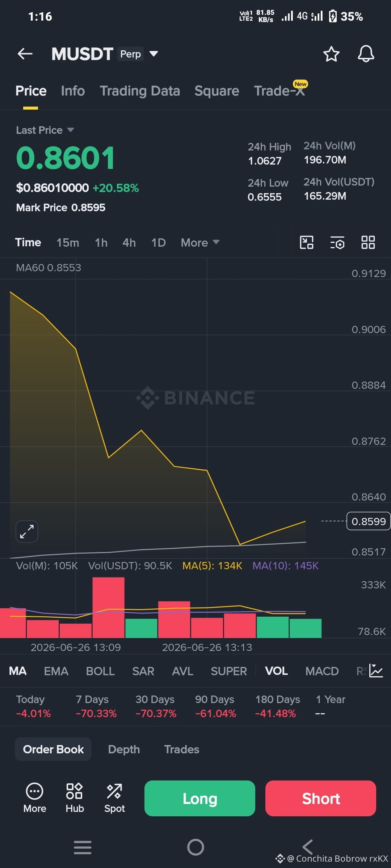Toggle the MA indicator
Screen dimensions: 391x868
point(18,671)
